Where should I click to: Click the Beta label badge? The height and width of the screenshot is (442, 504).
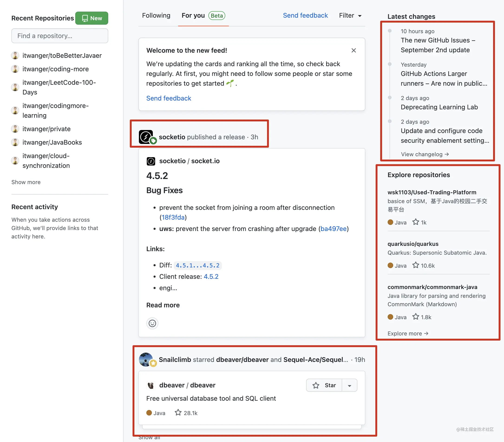(217, 16)
